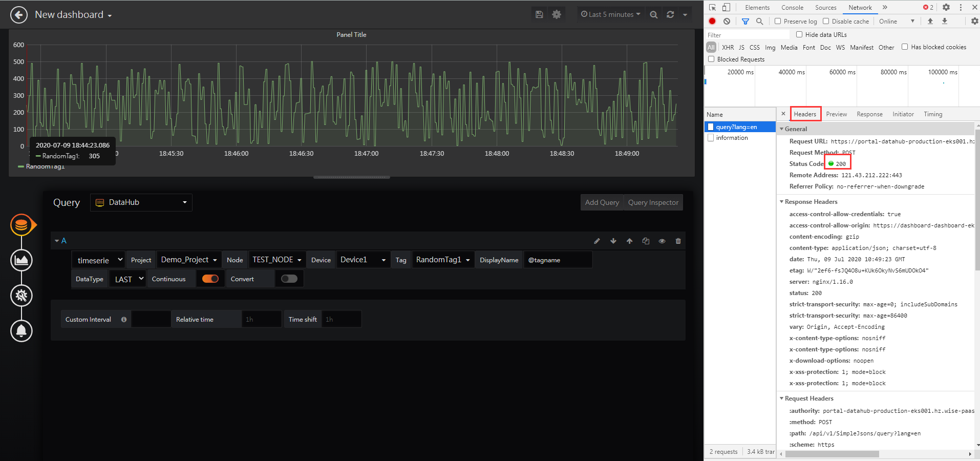Screen dimensions: 980x461
Task: Clear the DevTools network log
Action: tap(727, 21)
